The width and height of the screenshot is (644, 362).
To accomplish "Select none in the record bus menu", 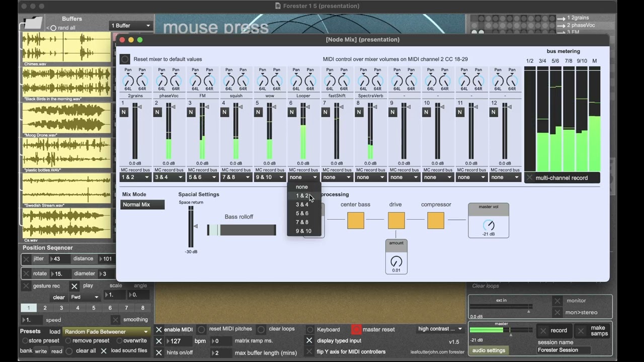I will tap(304, 187).
